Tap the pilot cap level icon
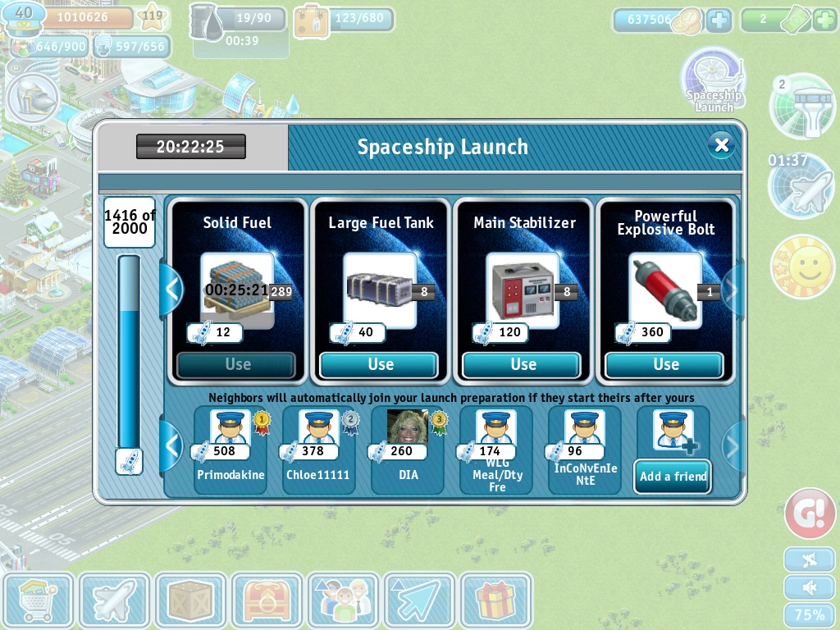 22,18
